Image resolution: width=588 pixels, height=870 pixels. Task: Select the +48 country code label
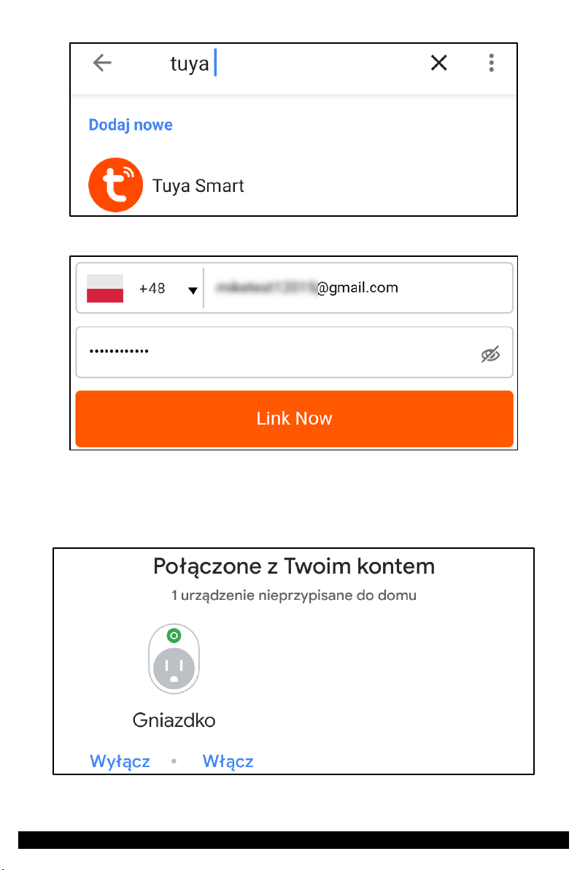click(152, 288)
